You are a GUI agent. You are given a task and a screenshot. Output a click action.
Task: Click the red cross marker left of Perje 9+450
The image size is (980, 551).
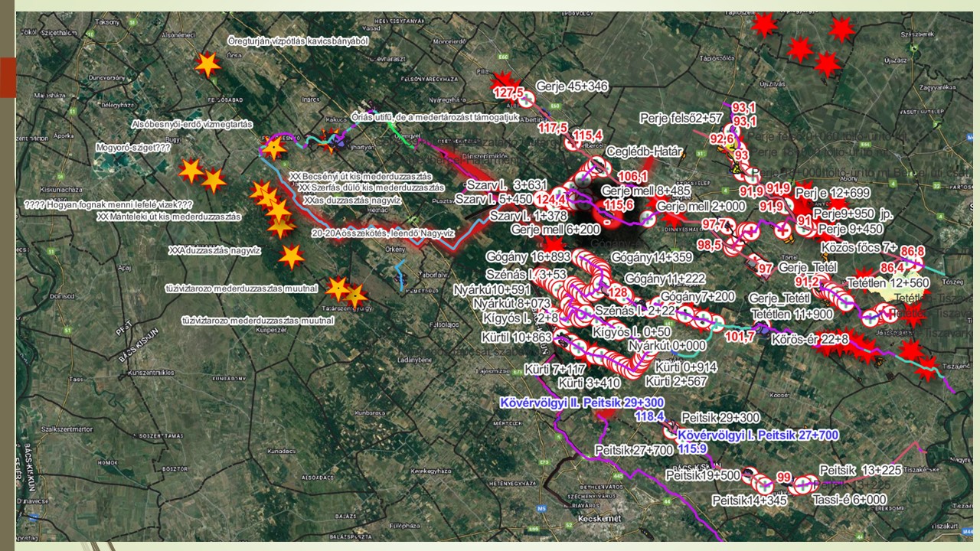click(782, 230)
